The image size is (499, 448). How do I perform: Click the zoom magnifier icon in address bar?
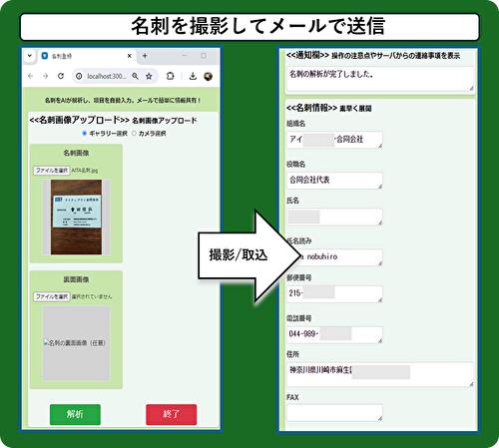point(135,76)
